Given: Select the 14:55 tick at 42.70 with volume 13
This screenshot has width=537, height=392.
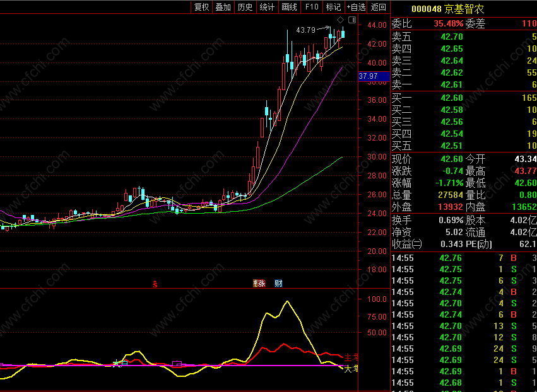Looking at the screenshot, I should [464, 326].
